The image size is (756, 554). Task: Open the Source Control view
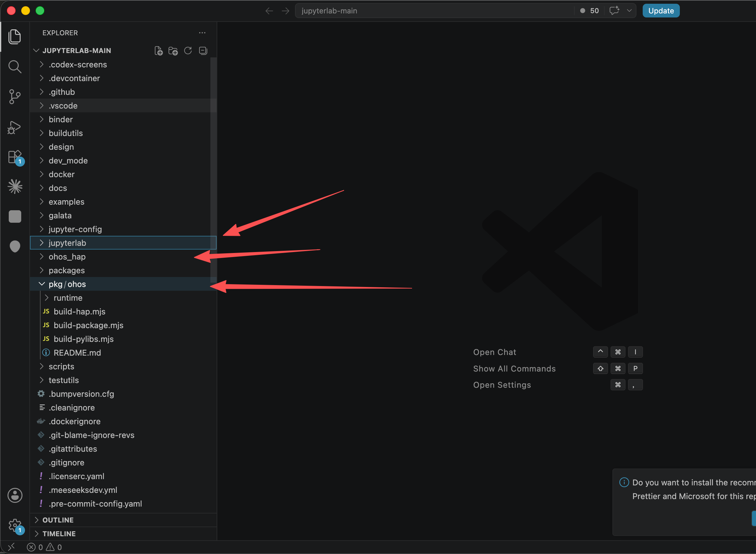15,97
